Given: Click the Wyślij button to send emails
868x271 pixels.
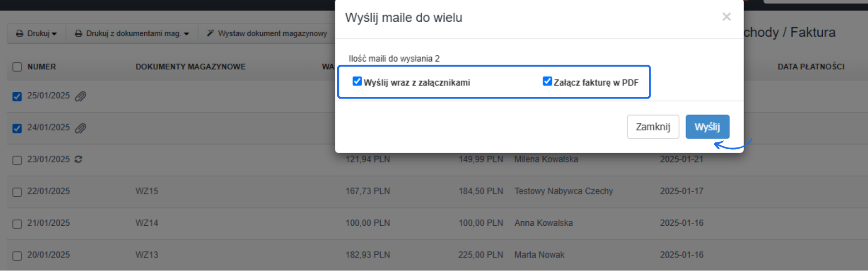Looking at the screenshot, I should point(708,127).
